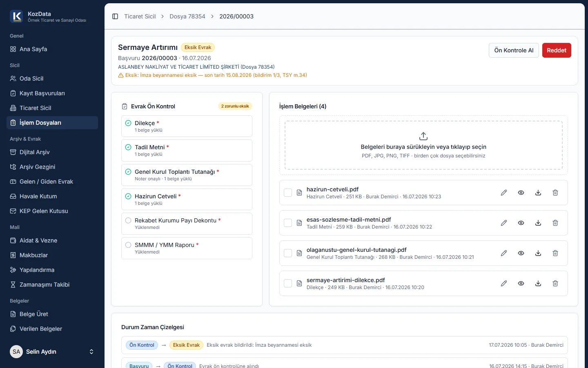Toggle the sidebar panel icon
588x368 pixels.
pos(115,16)
